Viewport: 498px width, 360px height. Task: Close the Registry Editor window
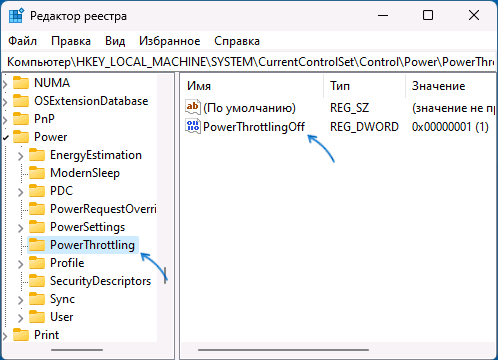[x=474, y=15]
